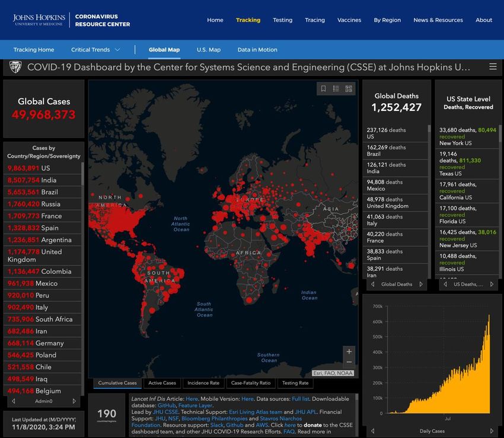This screenshot has width=504, height=438.
Task: Click left arrow beside Daily Cases chart label
Action: pyautogui.click(x=373, y=431)
